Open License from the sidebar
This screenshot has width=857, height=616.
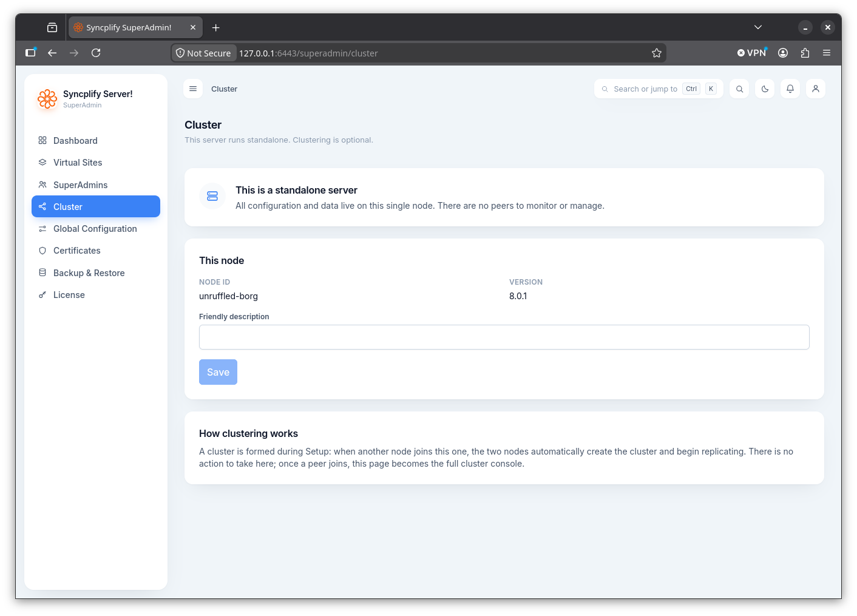(x=96, y=295)
